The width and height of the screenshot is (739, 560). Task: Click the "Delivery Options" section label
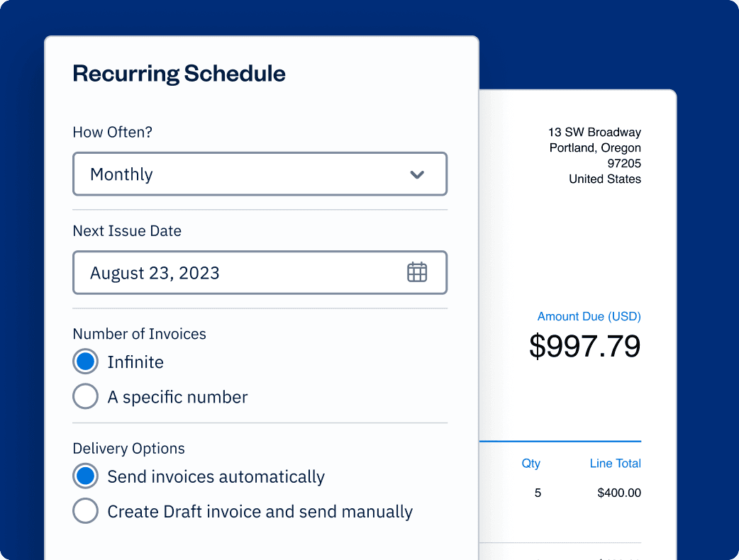pyautogui.click(x=128, y=449)
